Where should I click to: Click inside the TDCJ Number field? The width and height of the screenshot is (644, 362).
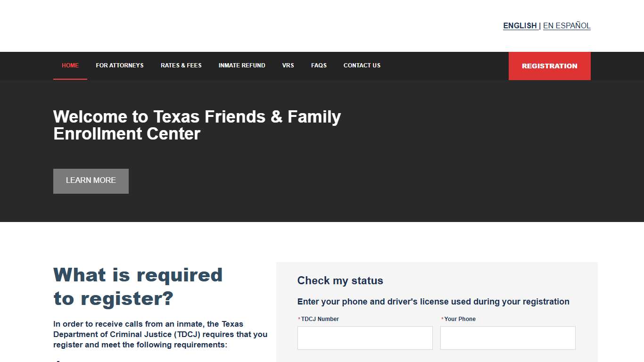(365, 337)
